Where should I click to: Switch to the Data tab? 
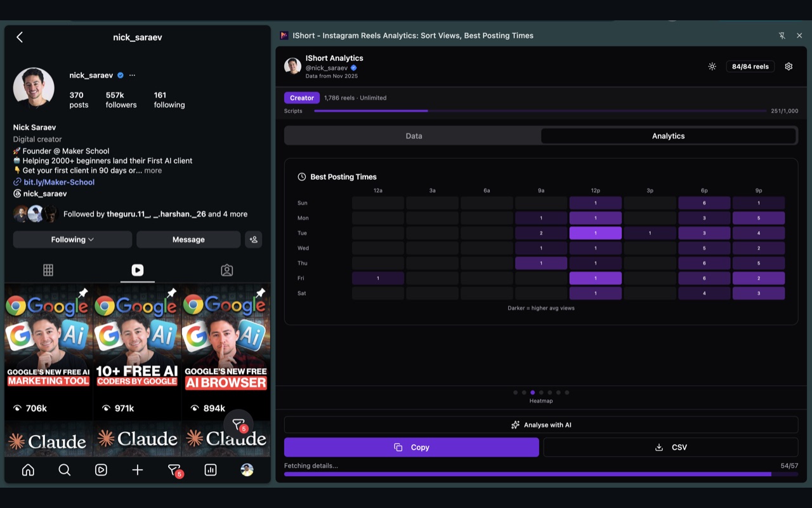[x=414, y=136]
